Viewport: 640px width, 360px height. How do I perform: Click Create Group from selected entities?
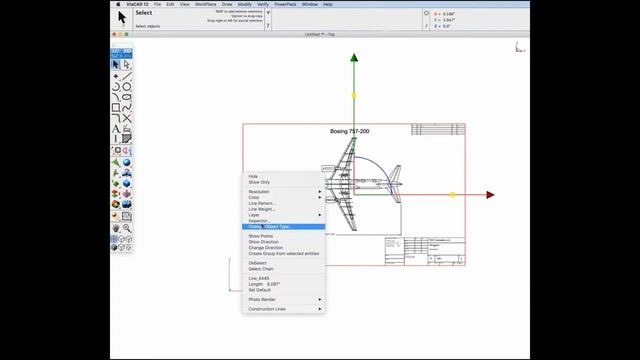[284, 253]
